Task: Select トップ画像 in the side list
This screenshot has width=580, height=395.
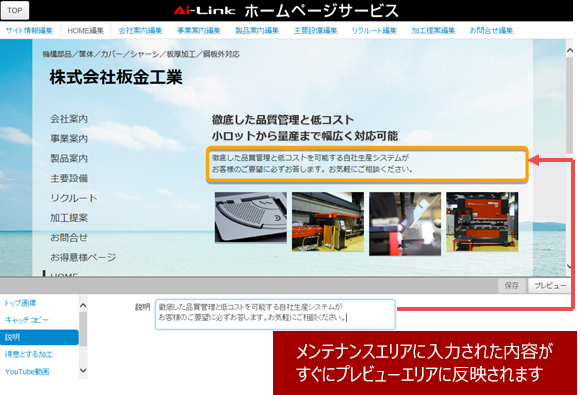Action: [20, 303]
